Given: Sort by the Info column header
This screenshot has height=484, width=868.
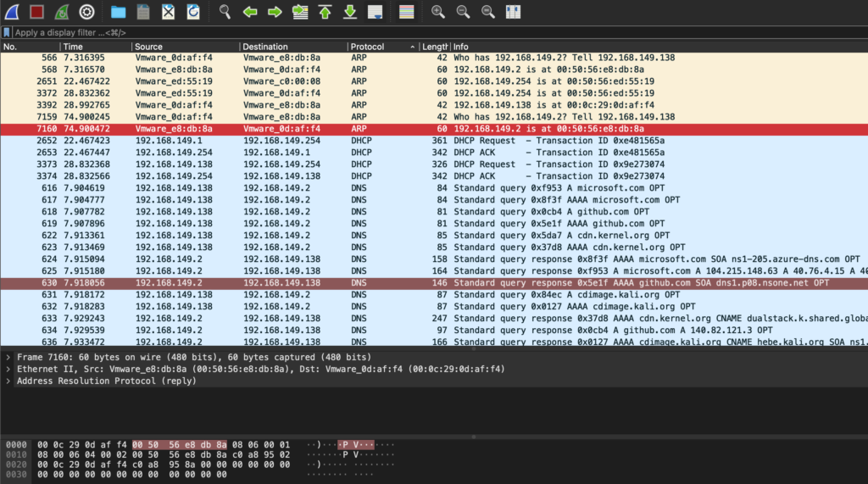Looking at the screenshot, I should (x=659, y=47).
